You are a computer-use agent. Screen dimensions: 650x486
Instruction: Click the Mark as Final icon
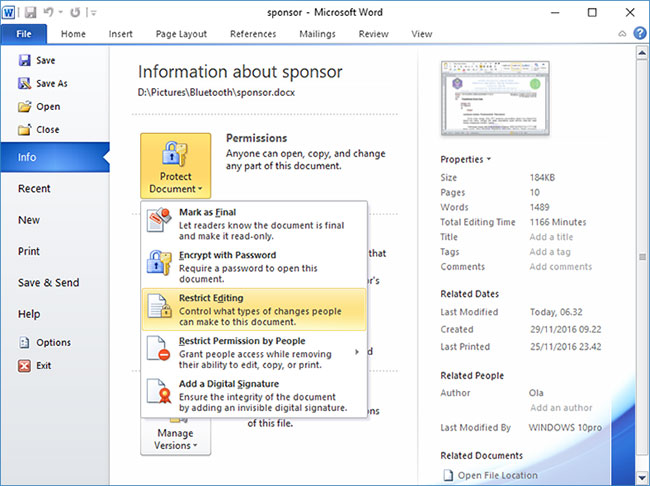159,219
